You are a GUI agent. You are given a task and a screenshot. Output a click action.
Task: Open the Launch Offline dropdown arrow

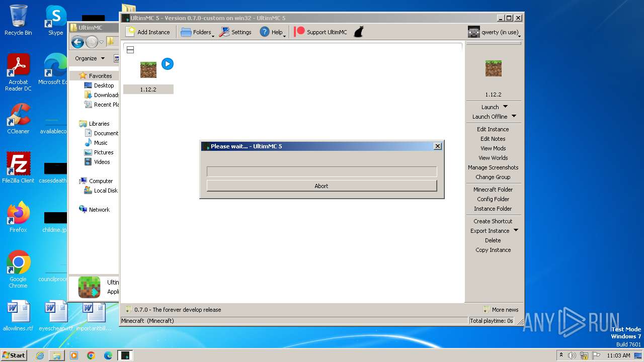[x=514, y=116]
